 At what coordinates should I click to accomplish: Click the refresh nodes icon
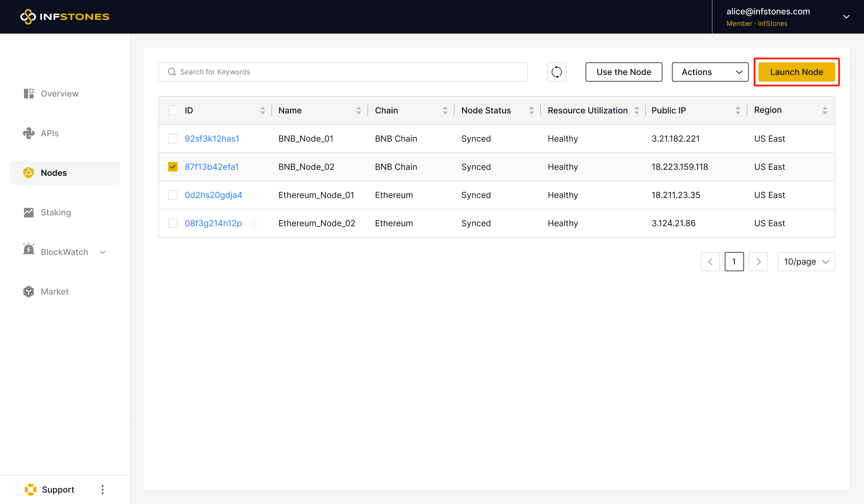tap(556, 72)
